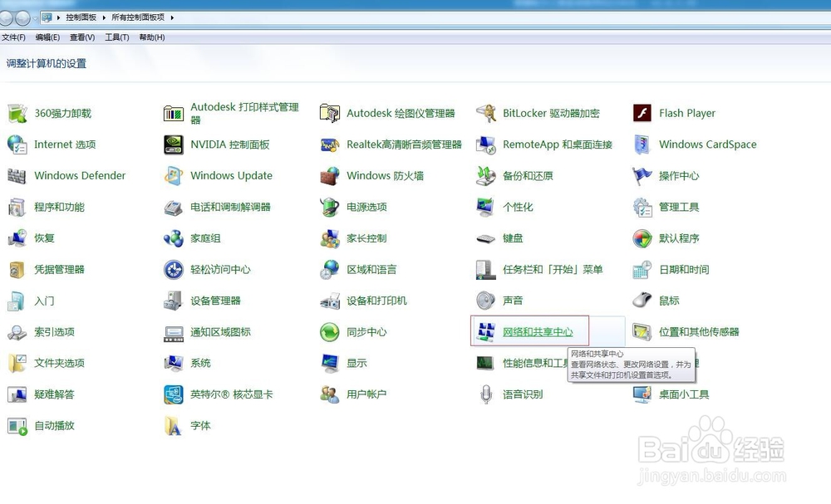831x504 pixels.
Task: Open Windows CardSpace icon
Action: pyautogui.click(x=642, y=144)
